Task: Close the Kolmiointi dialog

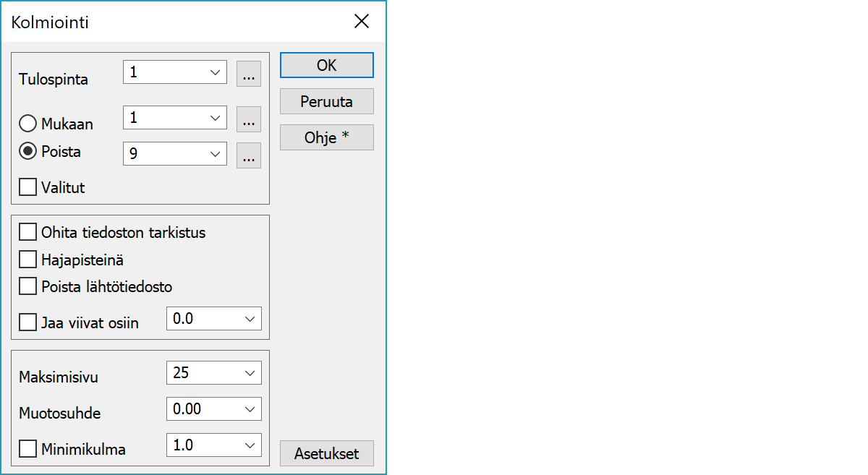Action: [362, 22]
